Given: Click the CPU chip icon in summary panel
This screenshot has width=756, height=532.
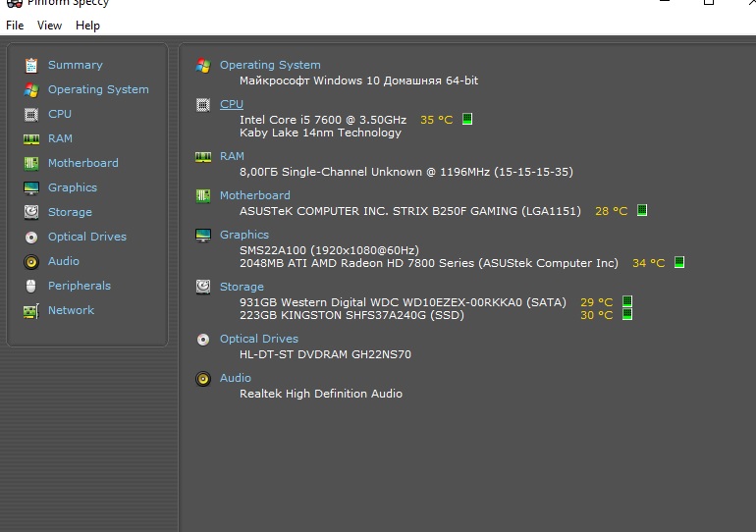Looking at the screenshot, I should pyautogui.click(x=203, y=105).
